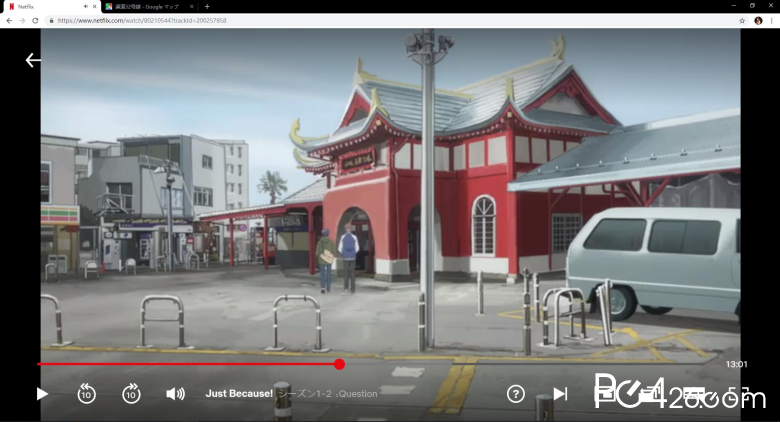This screenshot has width=780, height=422.
Task: Open the Chrome three-dot menu
Action: point(772,20)
